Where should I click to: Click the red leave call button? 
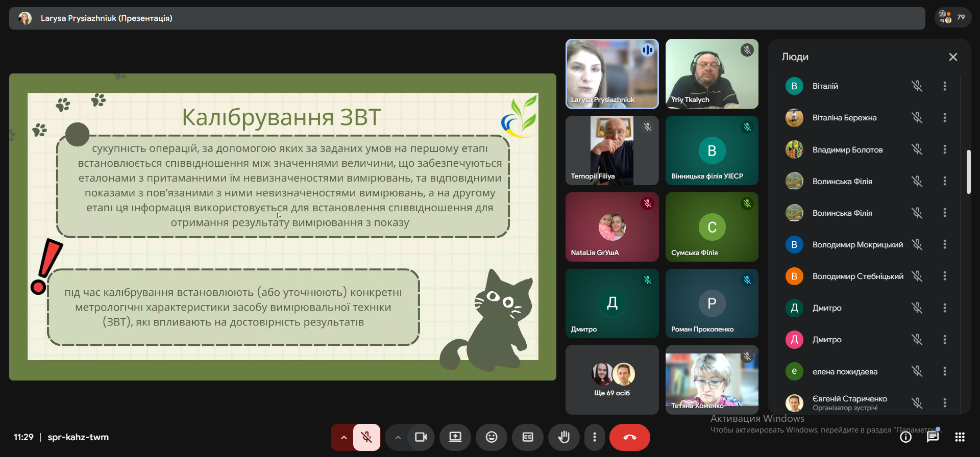(x=629, y=437)
